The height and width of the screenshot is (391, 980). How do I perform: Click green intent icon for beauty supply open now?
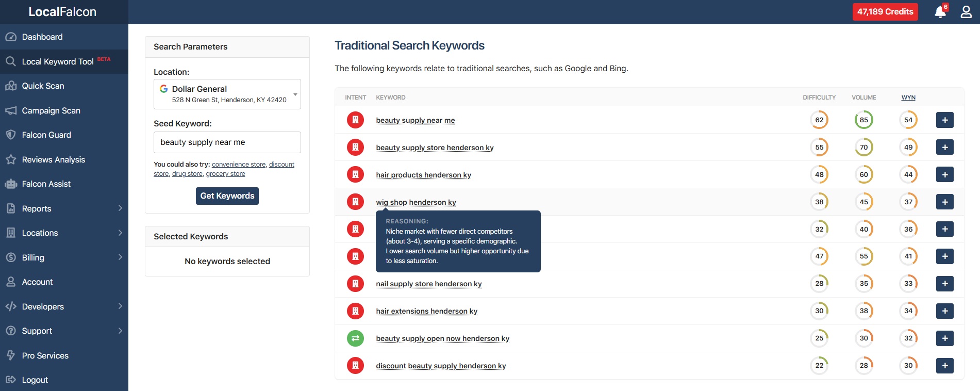(x=355, y=338)
